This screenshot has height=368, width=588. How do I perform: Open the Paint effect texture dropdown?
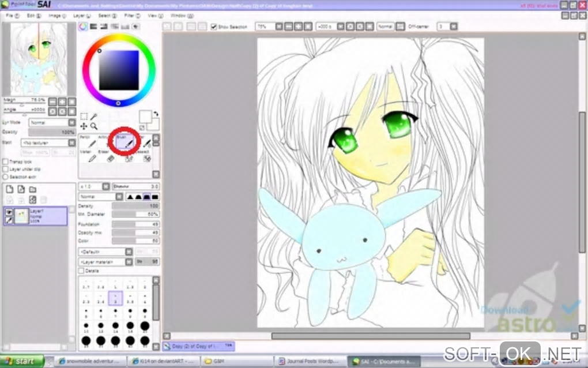tap(48, 143)
